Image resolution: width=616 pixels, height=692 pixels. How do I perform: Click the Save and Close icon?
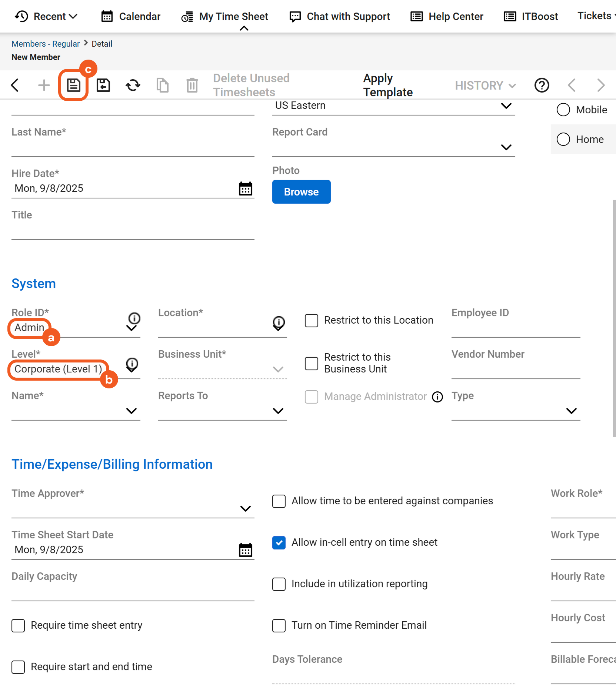coord(103,85)
